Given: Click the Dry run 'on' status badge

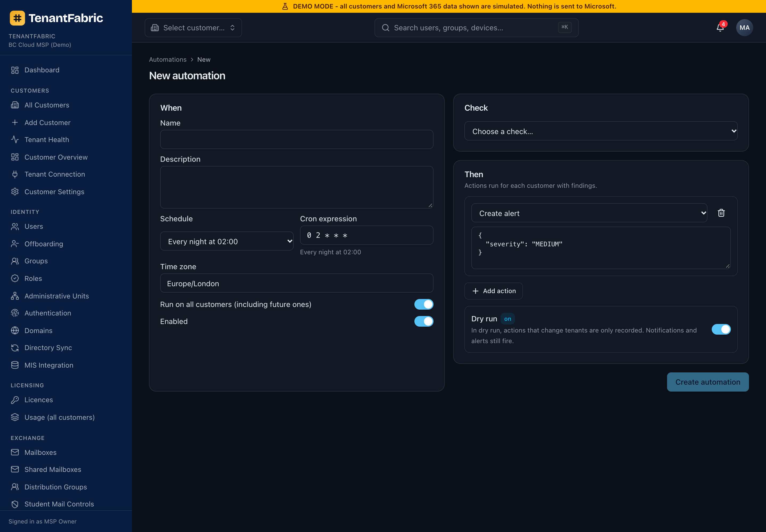Looking at the screenshot, I should (507, 319).
